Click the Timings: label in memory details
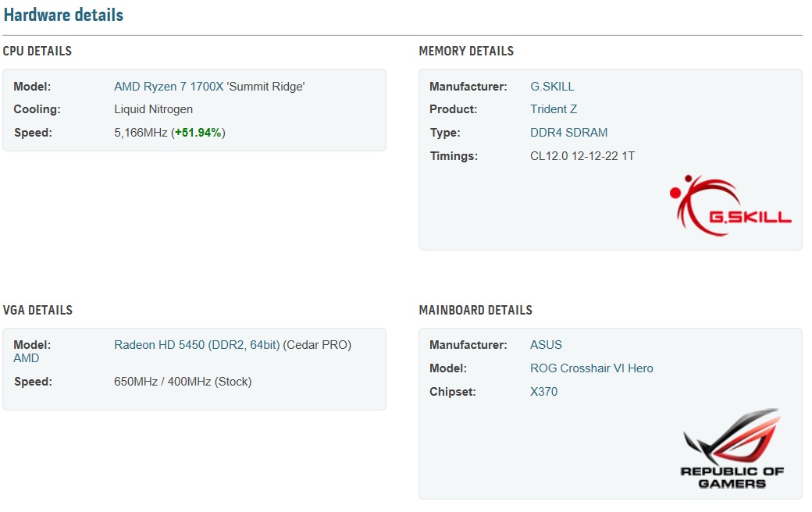 click(454, 156)
